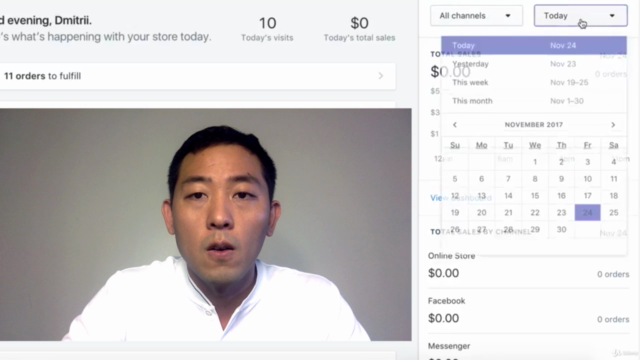The image size is (640, 360).
Task: Pick November 10 in the calendar
Action: coord(587,179)
